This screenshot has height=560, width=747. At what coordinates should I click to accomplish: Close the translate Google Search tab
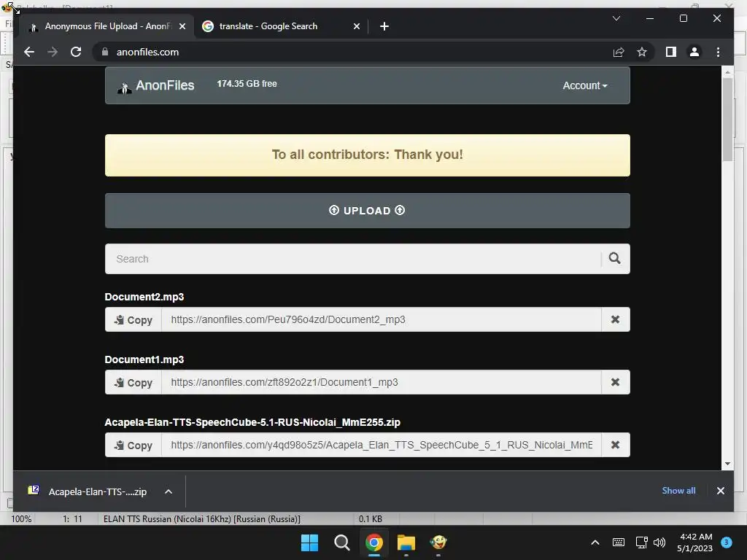coord(356,26)
